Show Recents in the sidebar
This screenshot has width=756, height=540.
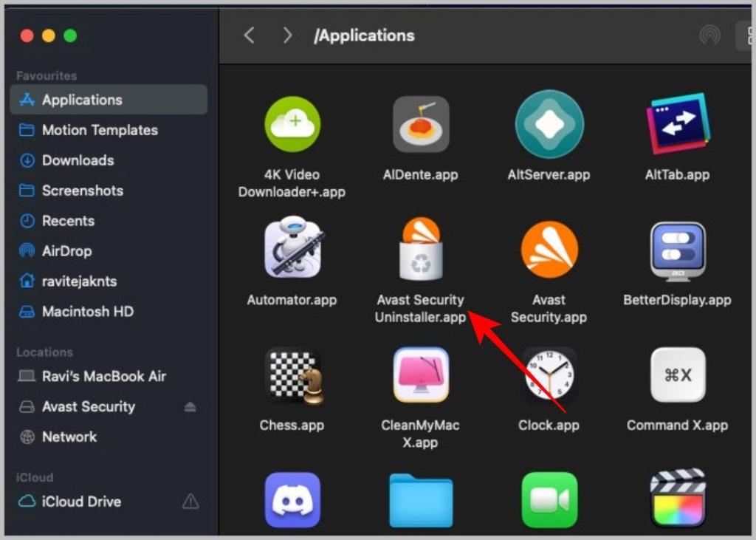[109, 221]
